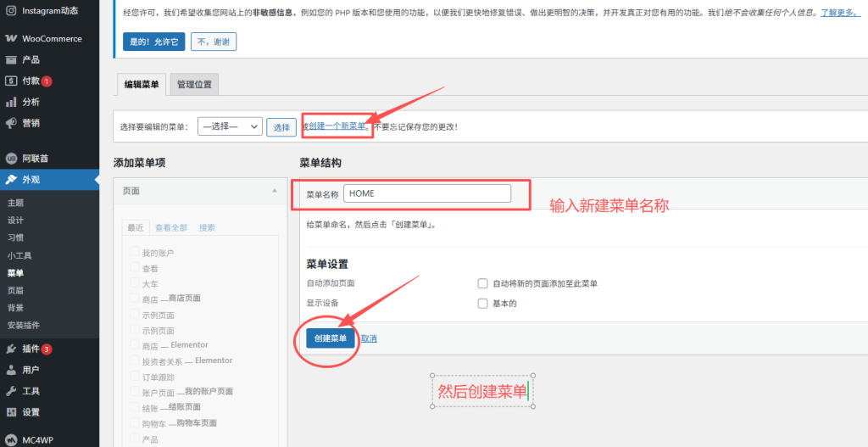This screenshot has width=868, height=447.
Task: Click the 取消 link
Action: click(370, 338)
